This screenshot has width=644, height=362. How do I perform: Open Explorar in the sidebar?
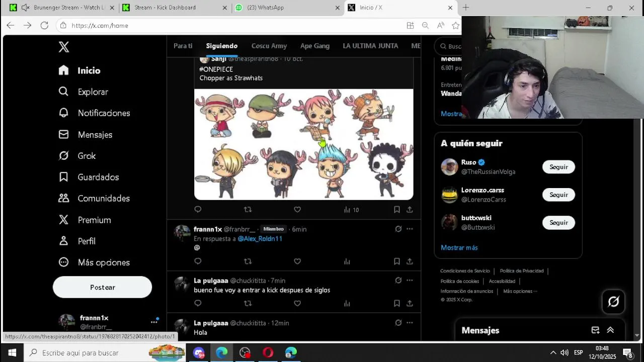point(83,92)
